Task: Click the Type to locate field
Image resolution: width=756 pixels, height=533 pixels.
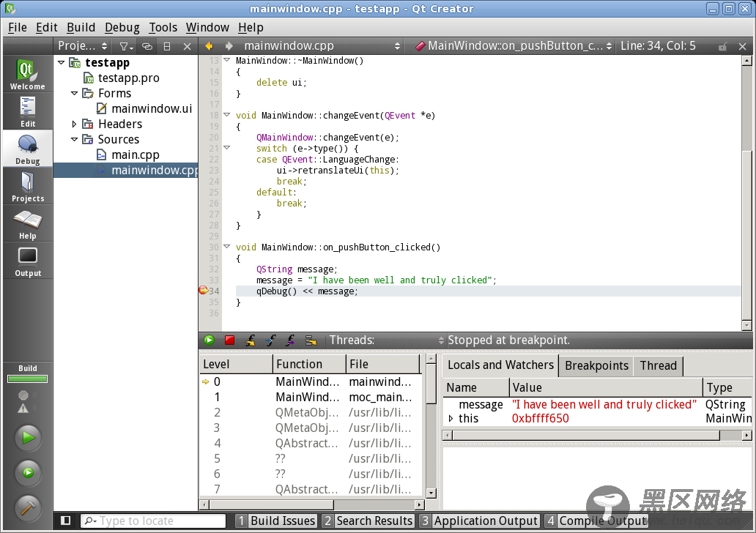Action: point(153,521)
